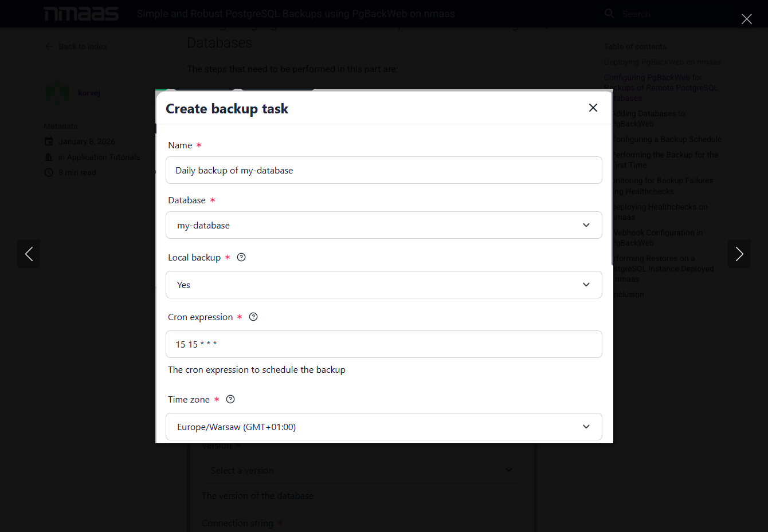Show help for Local backup field

coord(241,257)
